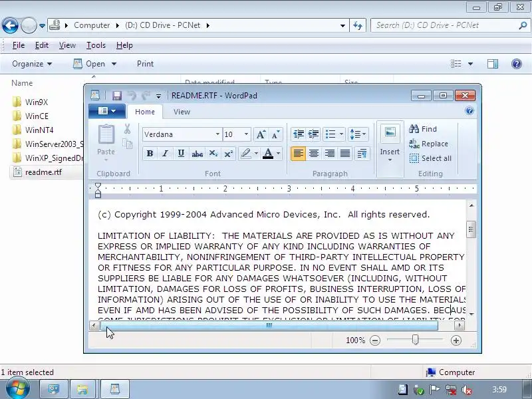Click Select all in Editing group
The height and width of the screenshot is (399, 532).
click(430, 158)
